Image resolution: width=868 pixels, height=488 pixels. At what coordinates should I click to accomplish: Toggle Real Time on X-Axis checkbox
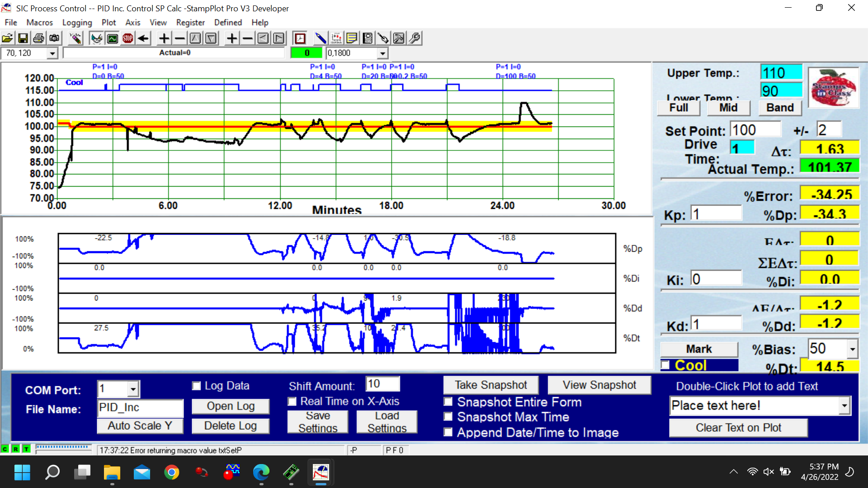point(292,401)
